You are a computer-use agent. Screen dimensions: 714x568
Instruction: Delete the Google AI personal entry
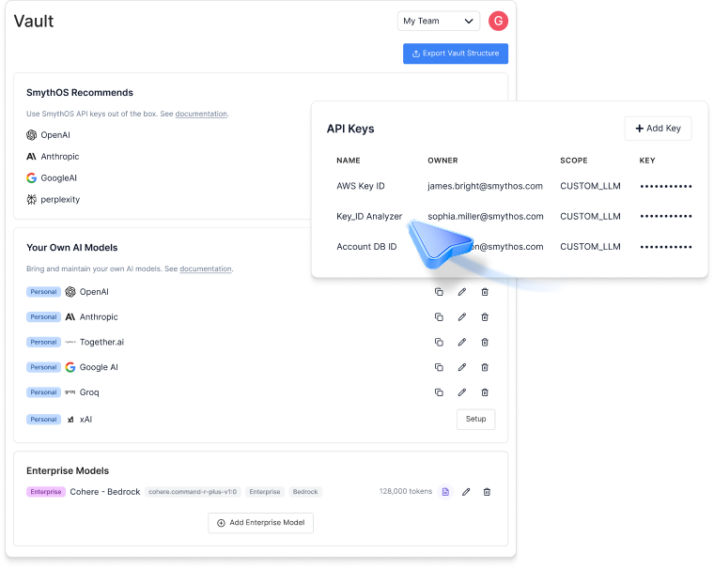click(485, 367)
